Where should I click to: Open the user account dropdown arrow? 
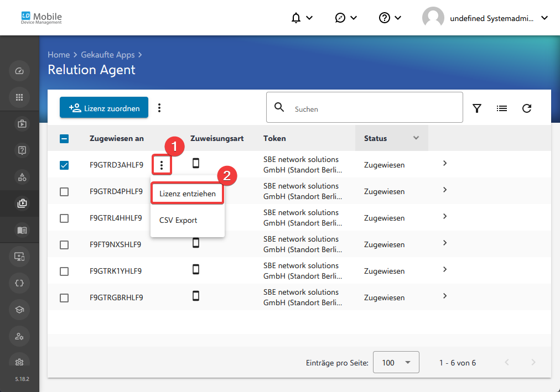545,18
